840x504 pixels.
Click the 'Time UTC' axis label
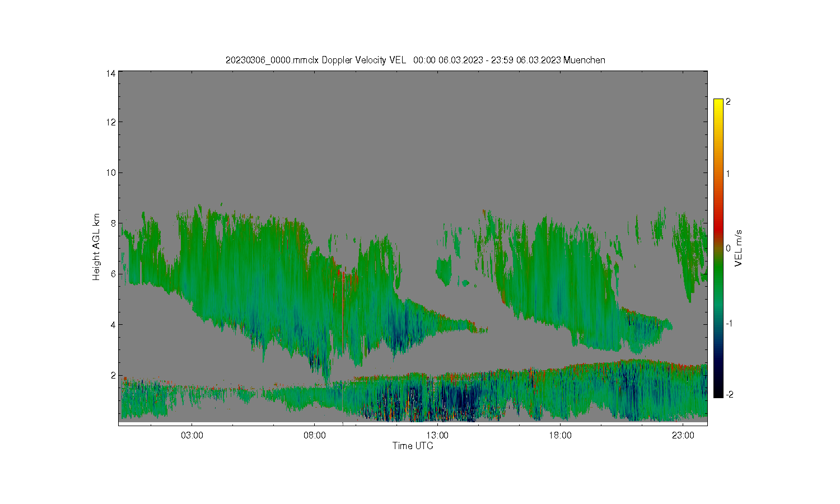413,446
